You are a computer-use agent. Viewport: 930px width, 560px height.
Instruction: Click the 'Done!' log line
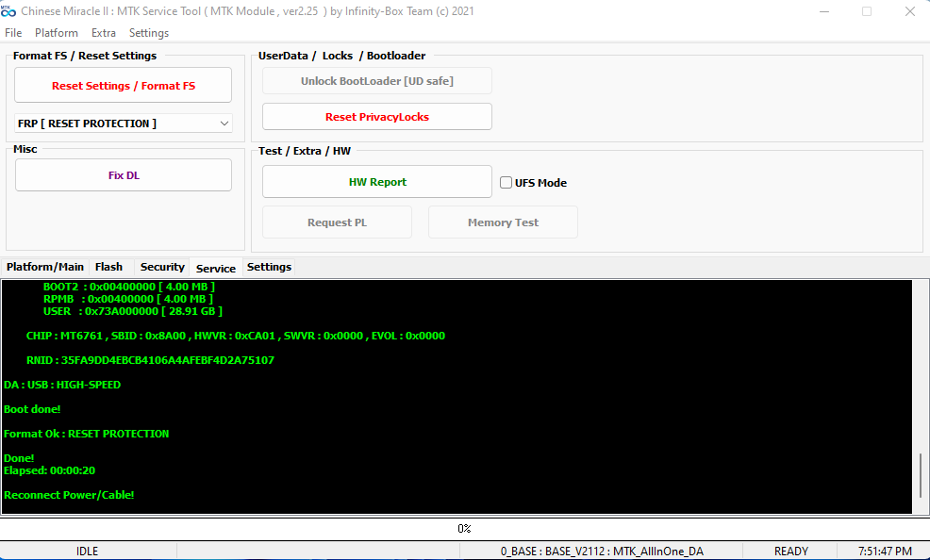tap(19, 458)
